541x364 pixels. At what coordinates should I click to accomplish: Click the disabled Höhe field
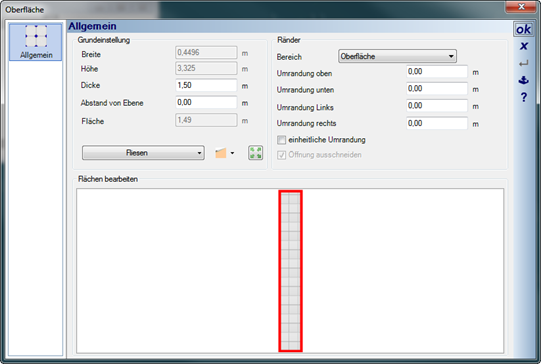click(206, 68)
